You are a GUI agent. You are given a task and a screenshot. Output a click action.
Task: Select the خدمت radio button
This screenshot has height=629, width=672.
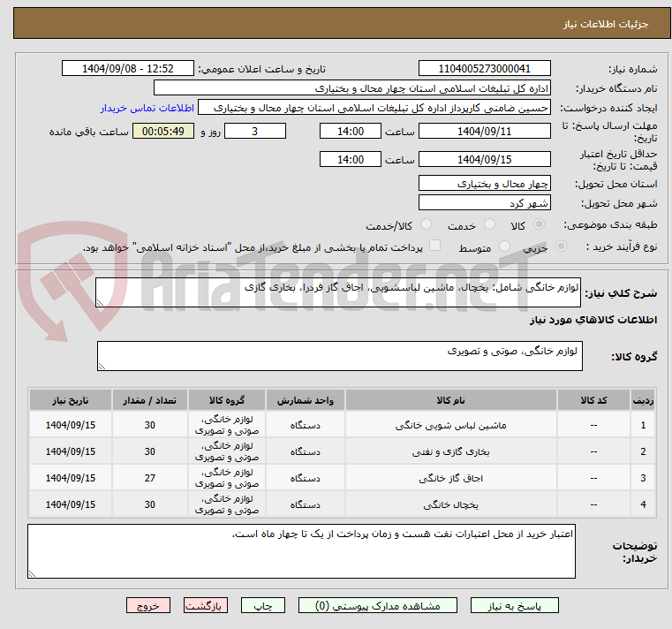489,224
